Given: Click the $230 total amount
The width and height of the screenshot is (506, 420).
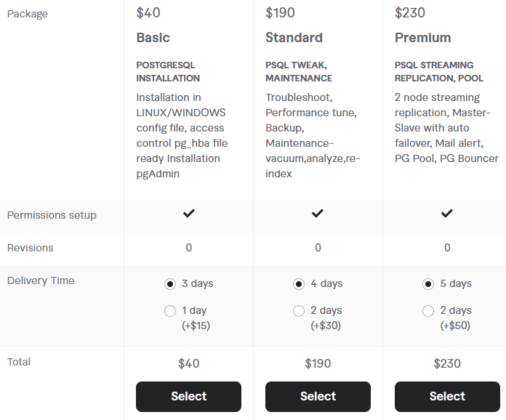Looking at the screenshot, I should click(x=447, y=363).
